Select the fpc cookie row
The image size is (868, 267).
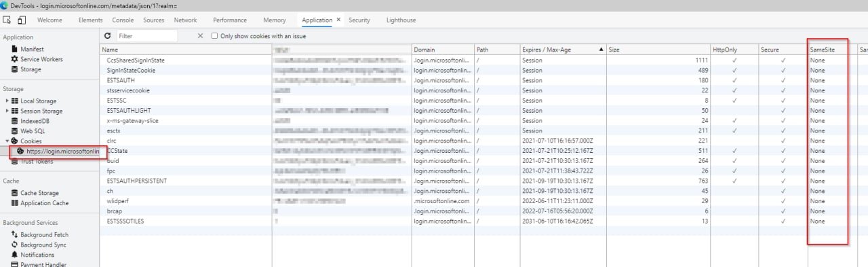point(484,171)
